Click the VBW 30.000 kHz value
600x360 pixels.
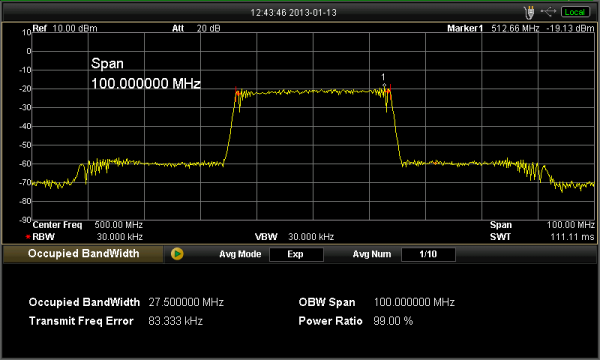click(x=311, y=237)
